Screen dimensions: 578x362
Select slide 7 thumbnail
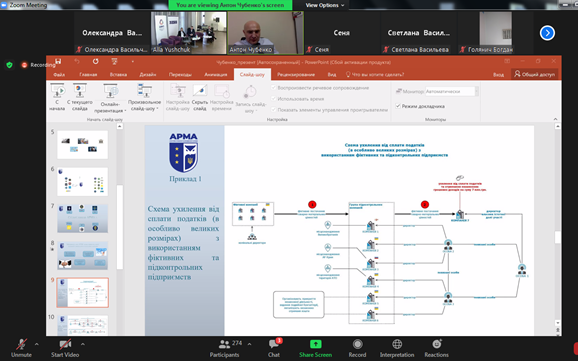pos(83,218)
